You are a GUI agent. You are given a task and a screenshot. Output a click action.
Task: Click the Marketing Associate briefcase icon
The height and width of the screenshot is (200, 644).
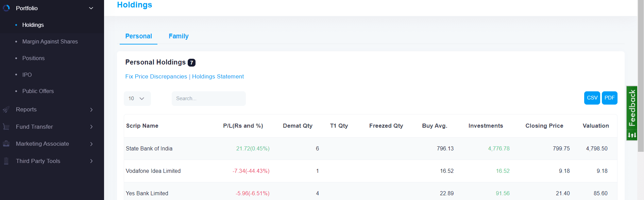pyautogui.click(x=6, y=144)
